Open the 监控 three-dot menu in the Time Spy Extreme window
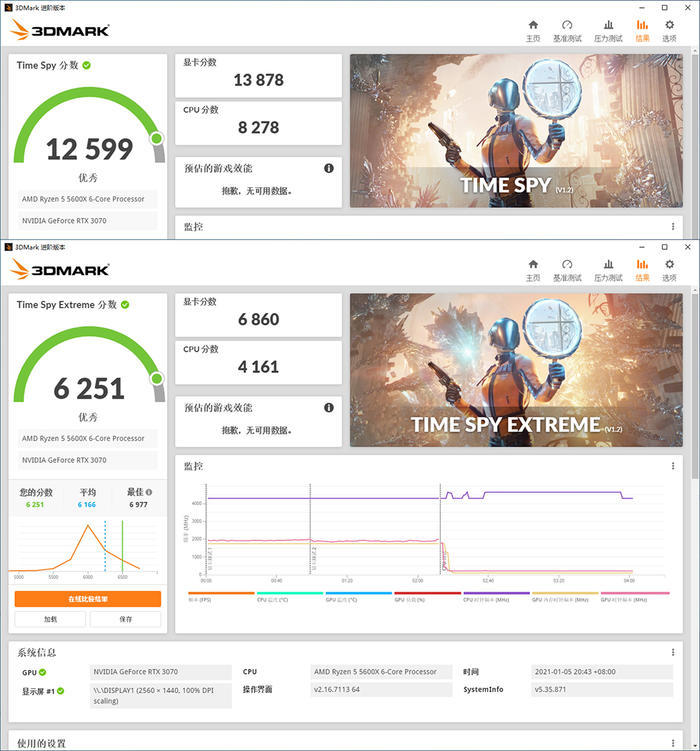700x751 pixels. pos(673,466)
